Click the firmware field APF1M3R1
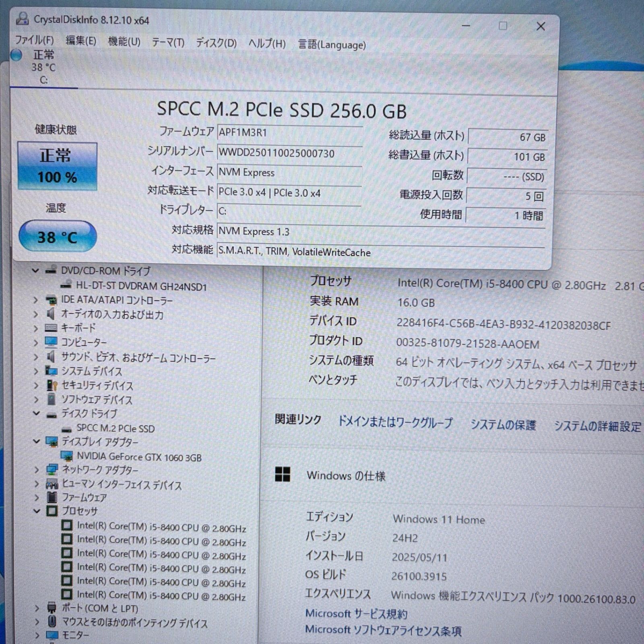The width and height of the screenshot is (644, 644). tap(289, 133)
